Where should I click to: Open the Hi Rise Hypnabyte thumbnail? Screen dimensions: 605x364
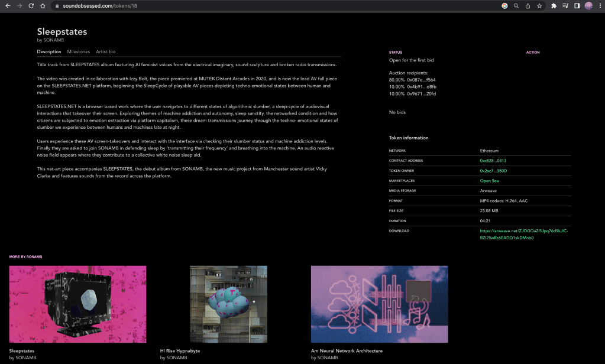click(x=228, y=304)
